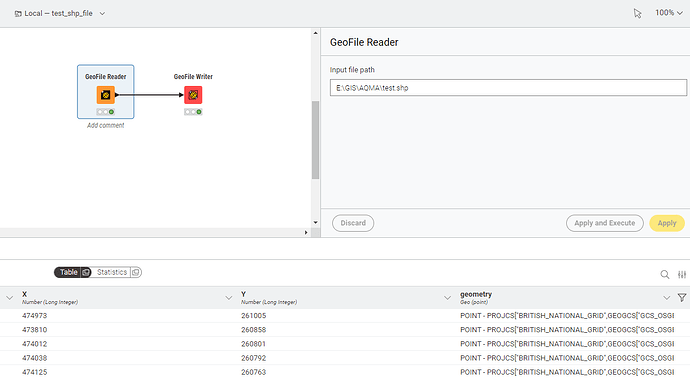Screen dimensions: 690x378
Task: Click the yellow Apply button
Action: (x=667, y=223)
